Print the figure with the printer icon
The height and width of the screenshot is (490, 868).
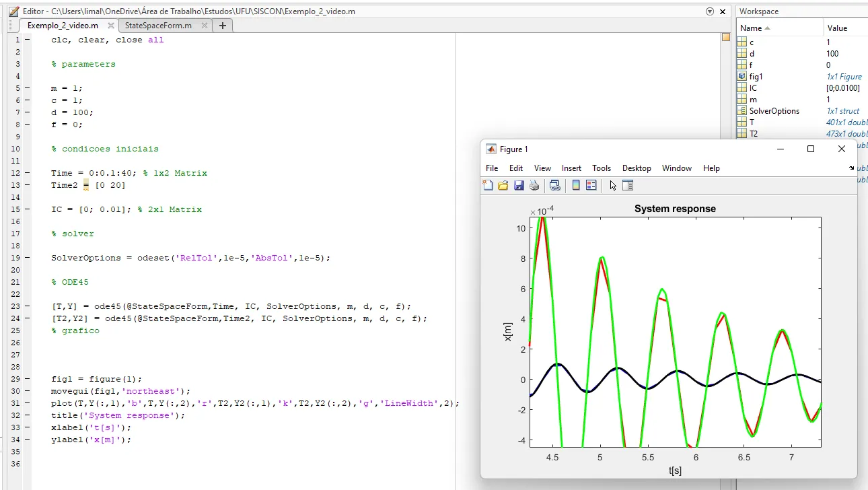coord(534,186)
